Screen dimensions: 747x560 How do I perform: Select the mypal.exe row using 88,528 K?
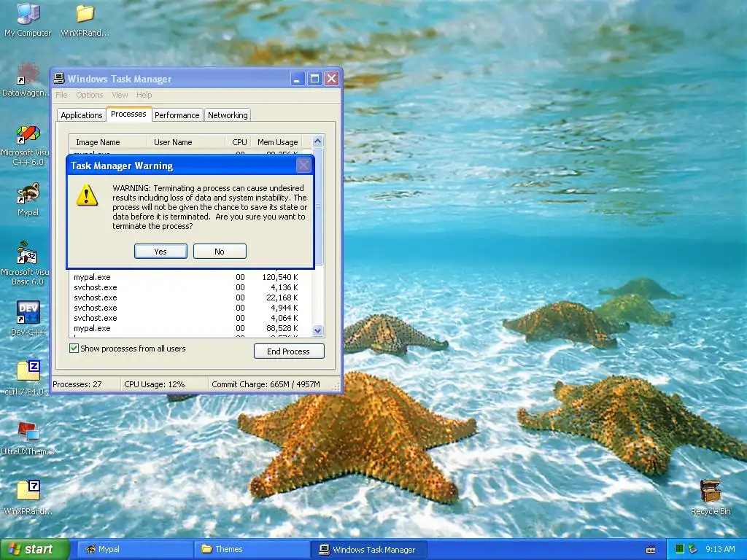click(190, 329)
